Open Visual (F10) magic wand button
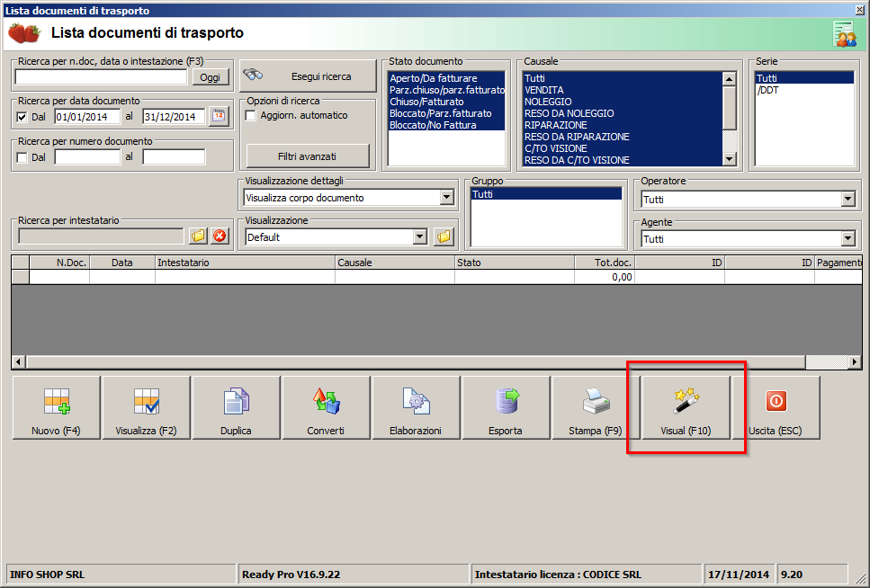Image resolution: width=870 pixels, height=588 pixels. pos(686,407)
